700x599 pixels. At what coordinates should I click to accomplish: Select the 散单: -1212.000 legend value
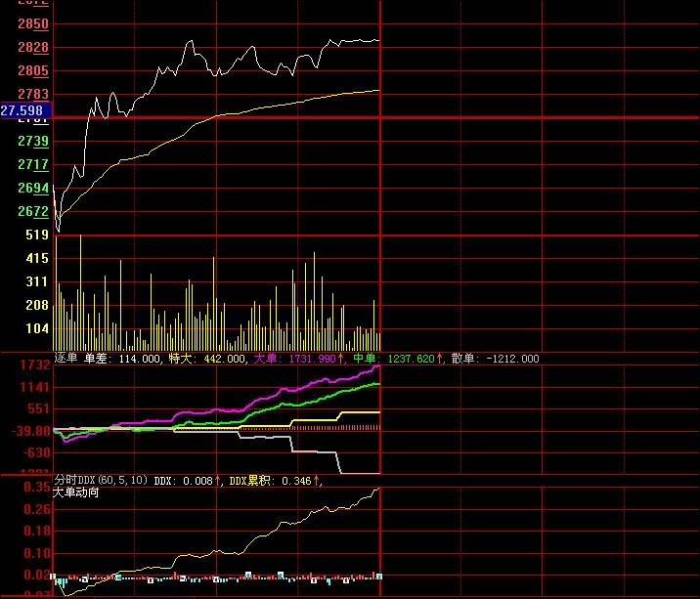[495, 359]
